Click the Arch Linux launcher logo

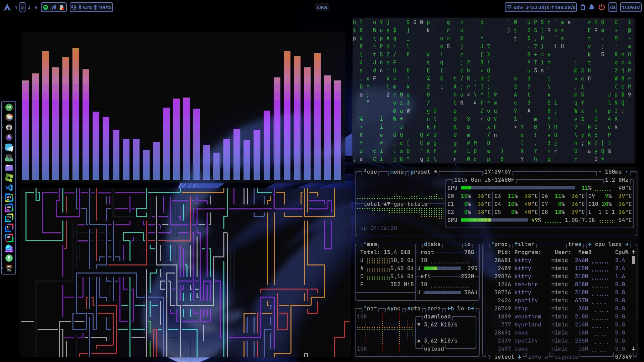click(x=7, y=7)
